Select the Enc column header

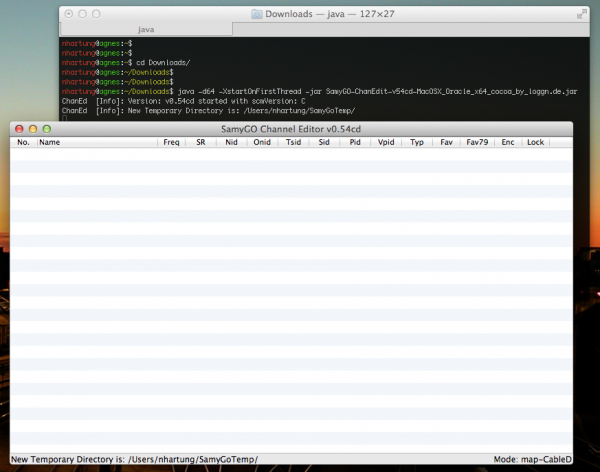[x=508, y=142]
